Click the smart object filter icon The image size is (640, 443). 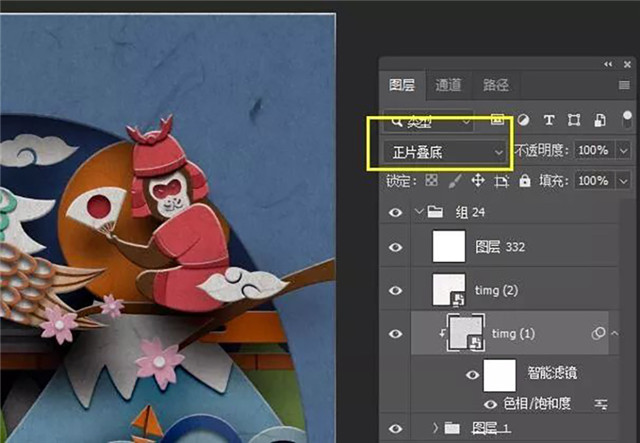pyautogui.click(x=600, y=121)
